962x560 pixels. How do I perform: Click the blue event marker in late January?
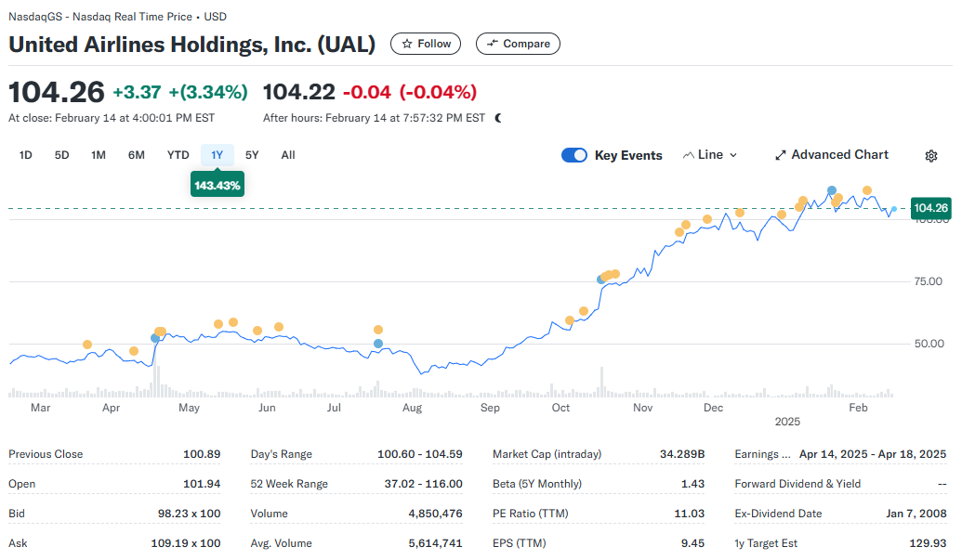click(x=831, y=190)
